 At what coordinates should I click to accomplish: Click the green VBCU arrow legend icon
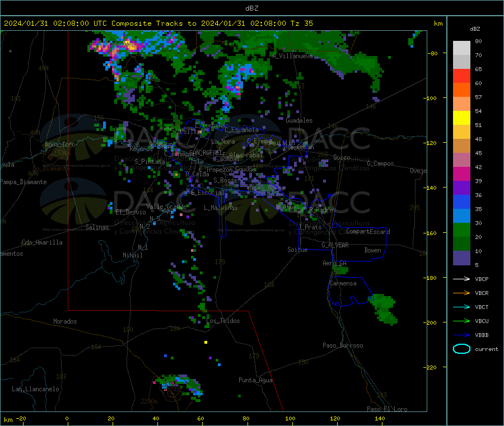click(461, 321)
